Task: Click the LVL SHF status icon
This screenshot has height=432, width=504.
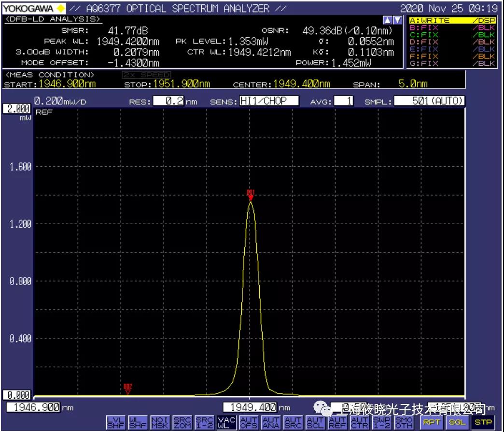Action: (x=115, y=422)
